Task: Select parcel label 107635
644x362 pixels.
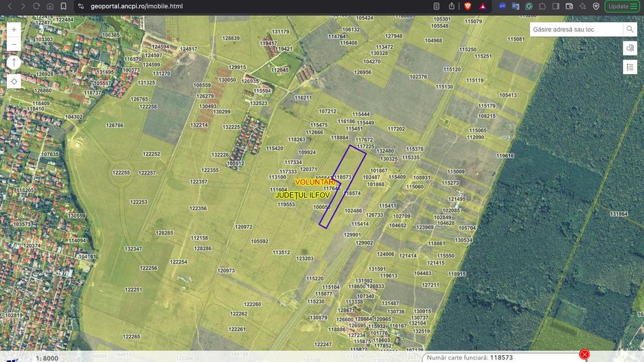Action: [x=49, y=155]
